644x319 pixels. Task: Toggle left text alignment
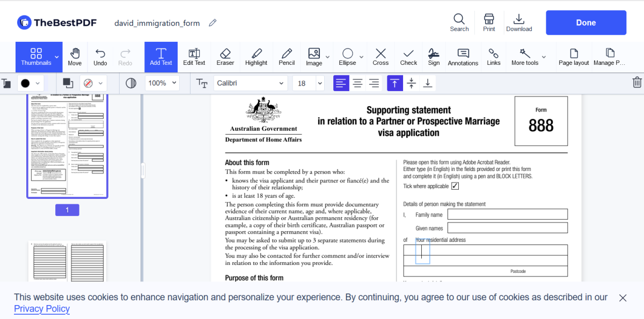pyautogui.click(x=341, y=83)
